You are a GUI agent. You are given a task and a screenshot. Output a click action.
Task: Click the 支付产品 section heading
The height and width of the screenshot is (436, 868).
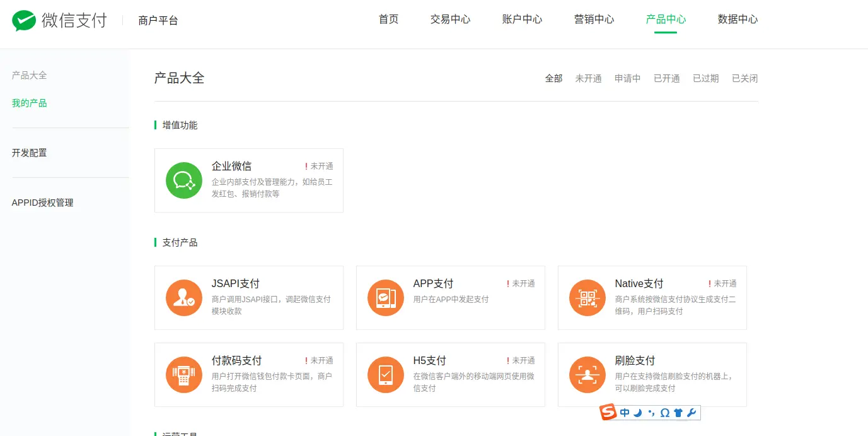pos(180,243)
